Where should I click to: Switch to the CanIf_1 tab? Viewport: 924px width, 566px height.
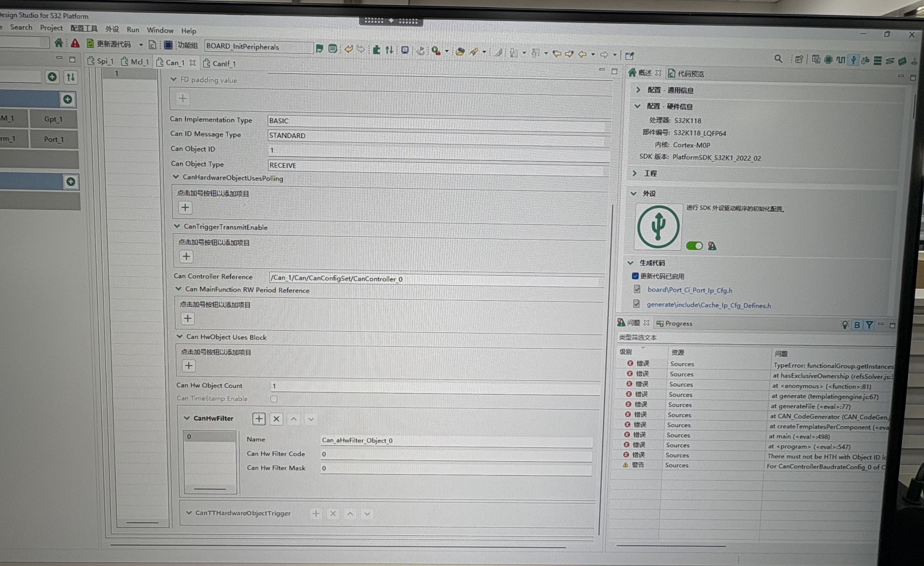(219, 64)
